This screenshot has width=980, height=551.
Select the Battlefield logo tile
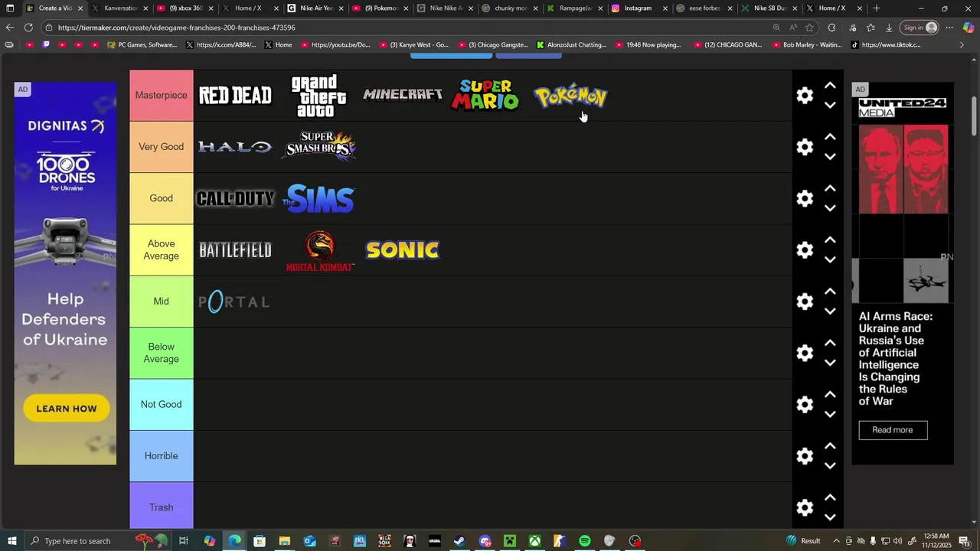pos(235,250)
